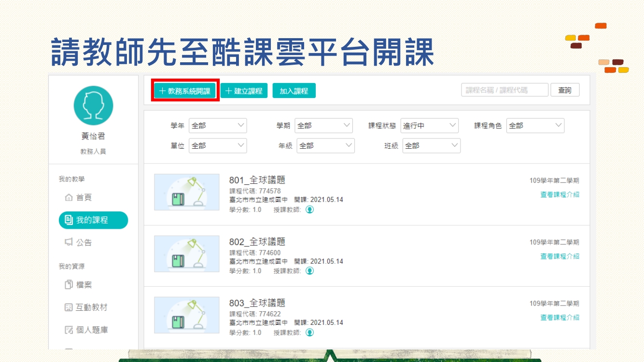This screenshot has height=362, width=644.
Task: Click the 教務系統開課 button
Action: click(x=185, y=91)
